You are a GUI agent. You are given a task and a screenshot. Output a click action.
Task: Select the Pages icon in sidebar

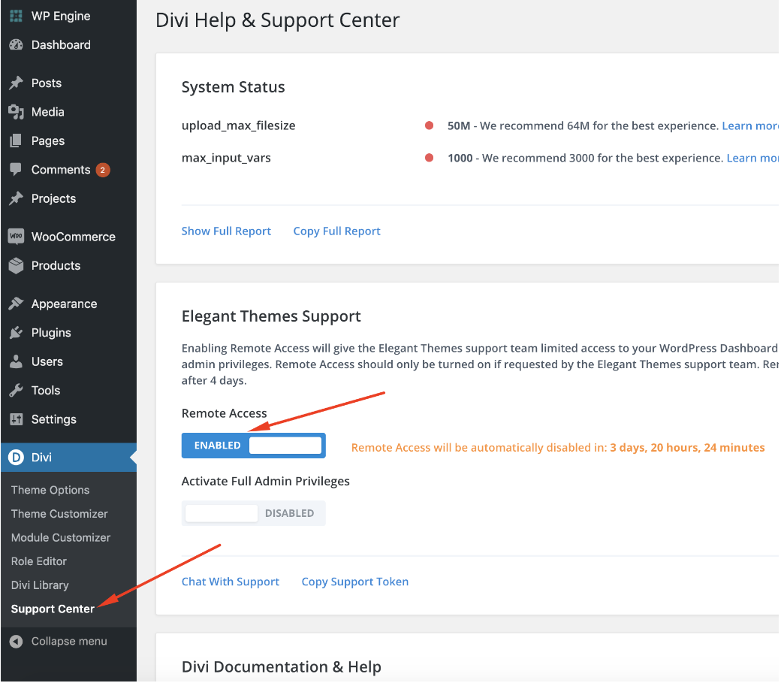pos(14,141)
